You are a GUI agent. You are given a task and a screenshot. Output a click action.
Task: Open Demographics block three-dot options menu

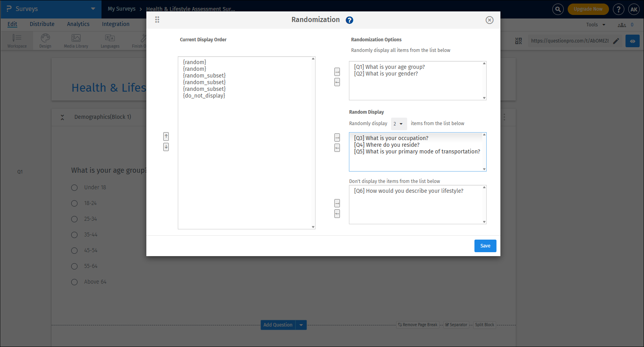click(504, 117)
